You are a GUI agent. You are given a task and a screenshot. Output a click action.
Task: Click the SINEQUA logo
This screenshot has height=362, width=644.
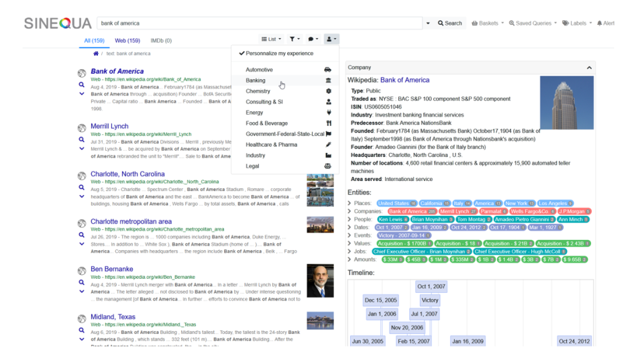(x=58, y=23)
